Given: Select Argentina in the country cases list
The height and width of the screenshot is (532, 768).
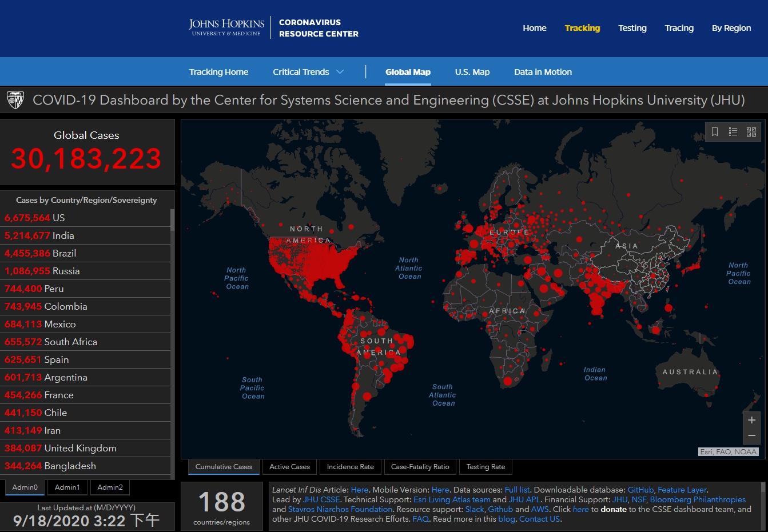Looking at the screenshot, I should pos(85,377).
